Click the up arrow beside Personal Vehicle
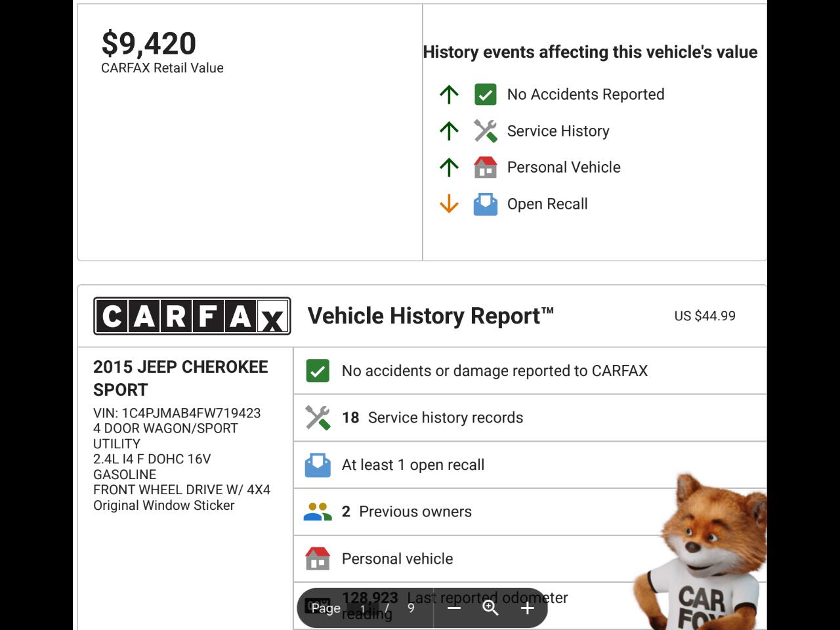Screen dimensions: 840x630 449,167
